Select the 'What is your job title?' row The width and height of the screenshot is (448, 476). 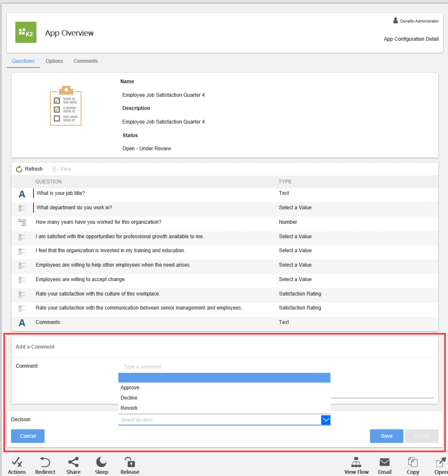click(61, 193)
